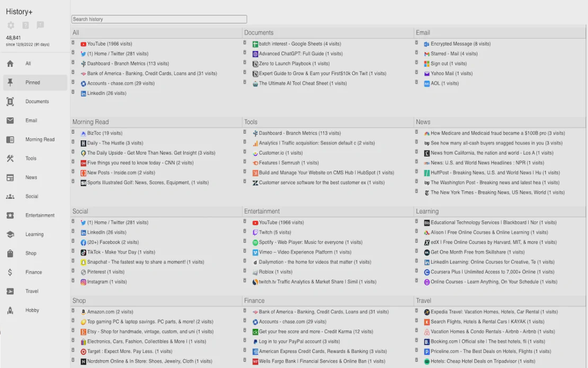
Task: Click the YouTube favicon in Entertainment section
Action: 255,223
